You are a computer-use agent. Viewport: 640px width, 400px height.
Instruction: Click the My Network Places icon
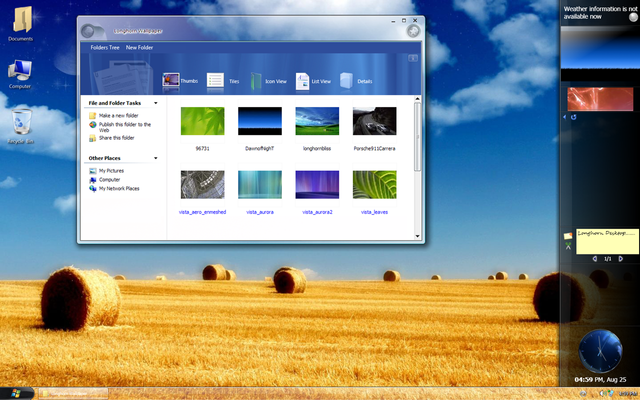coord(93,189)
